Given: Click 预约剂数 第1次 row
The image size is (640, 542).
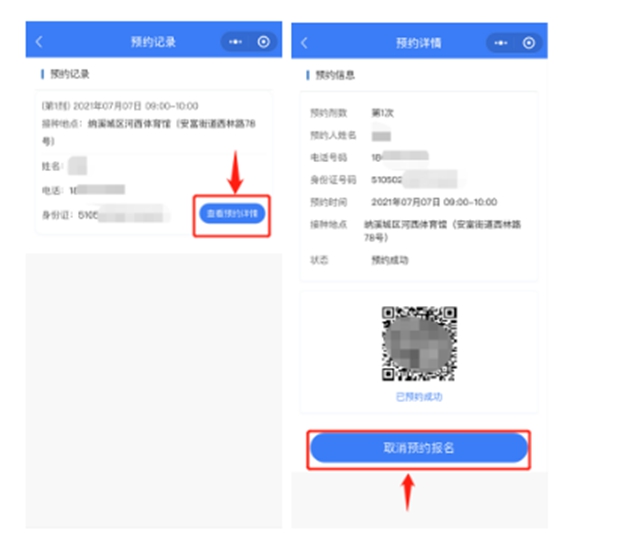Looking at the screenshot, I should click(352, 113).
